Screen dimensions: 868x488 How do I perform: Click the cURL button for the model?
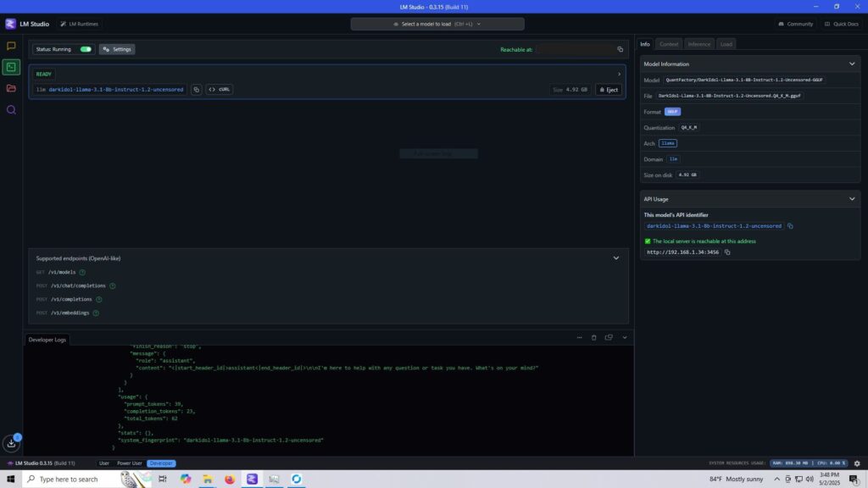pyautogui.click(x=220, y=90)
